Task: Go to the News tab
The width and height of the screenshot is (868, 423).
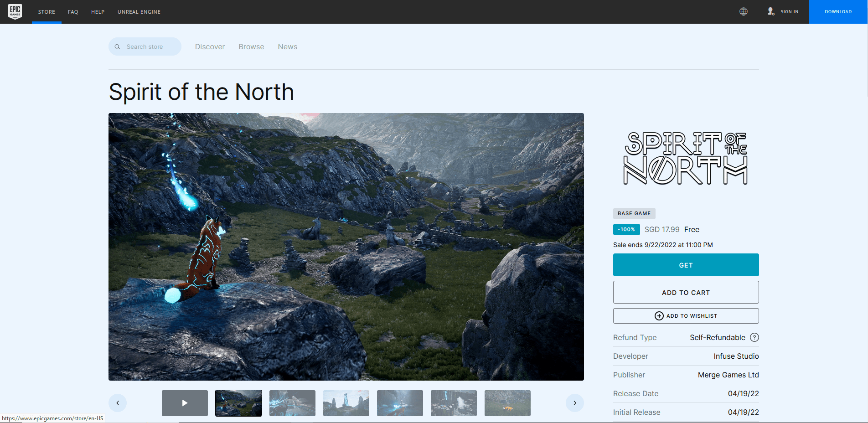Action: click(288, 46)
